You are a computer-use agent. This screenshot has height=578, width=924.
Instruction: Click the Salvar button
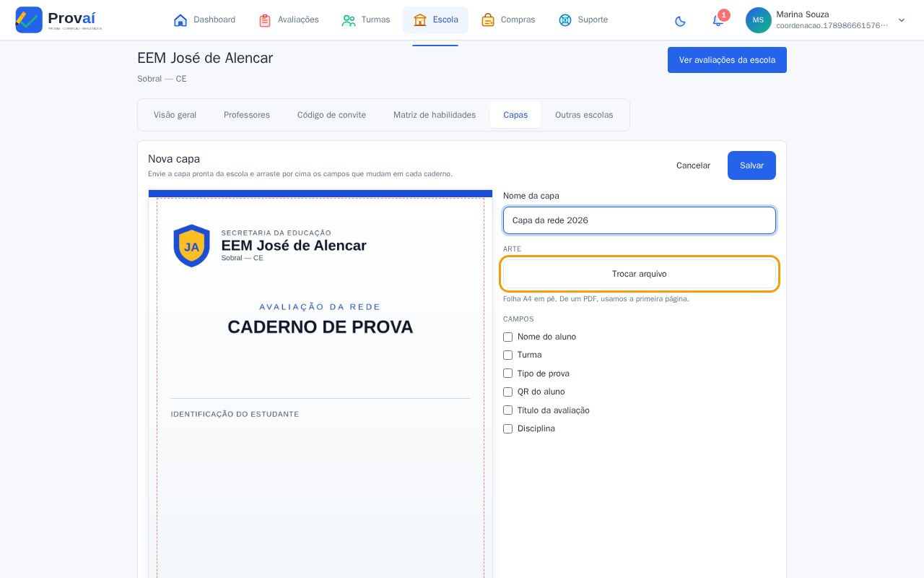point(751,165)
